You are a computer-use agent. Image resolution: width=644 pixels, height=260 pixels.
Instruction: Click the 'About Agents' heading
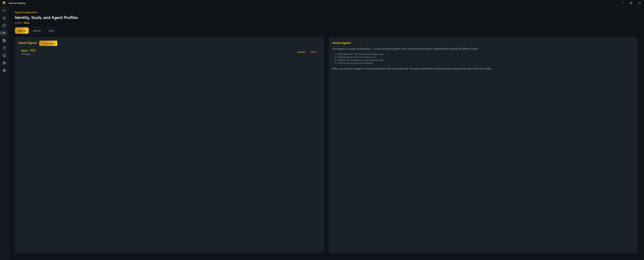pos(341,43)
